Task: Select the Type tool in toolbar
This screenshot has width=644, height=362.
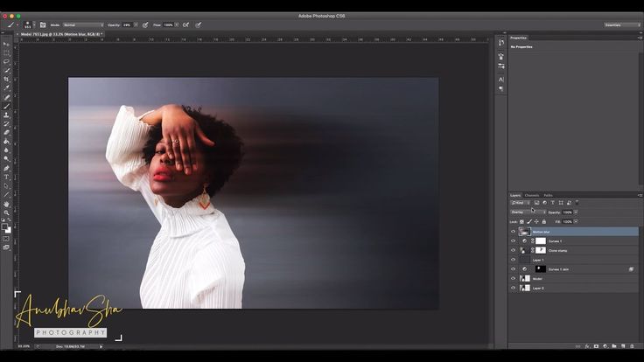Action: tap(7, 177)
